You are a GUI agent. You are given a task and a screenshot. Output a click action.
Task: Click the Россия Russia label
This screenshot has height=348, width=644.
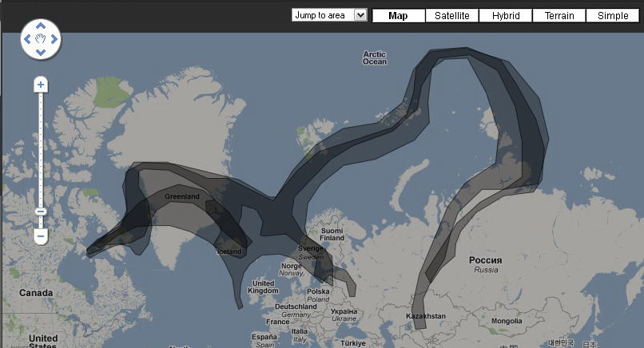[x=486, y=265]
